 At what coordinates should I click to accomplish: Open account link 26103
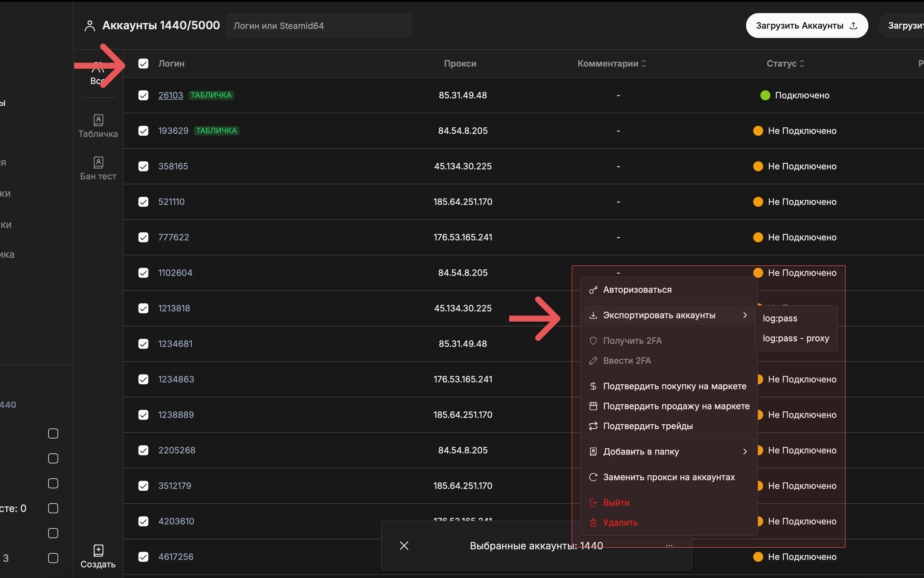tap(171, 95)
